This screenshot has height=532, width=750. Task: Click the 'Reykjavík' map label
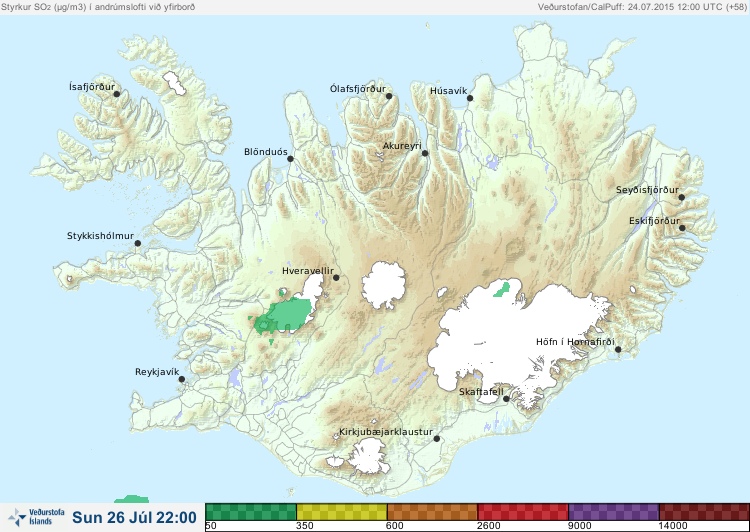coord(157,372)
